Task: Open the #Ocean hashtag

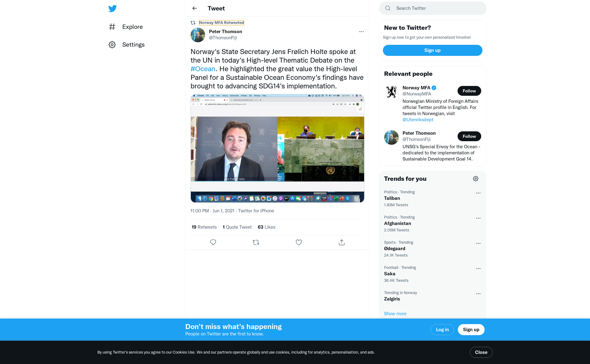Action: click(x=203, y=69)
